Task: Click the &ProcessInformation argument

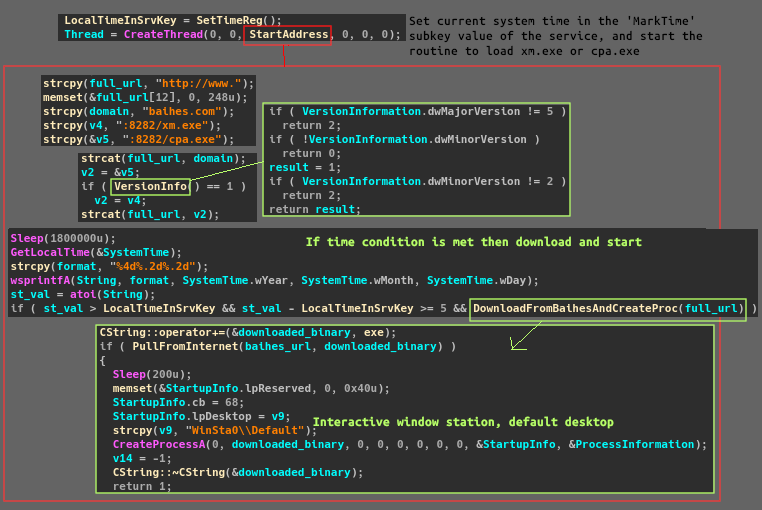Action: (x=631, y=444)
